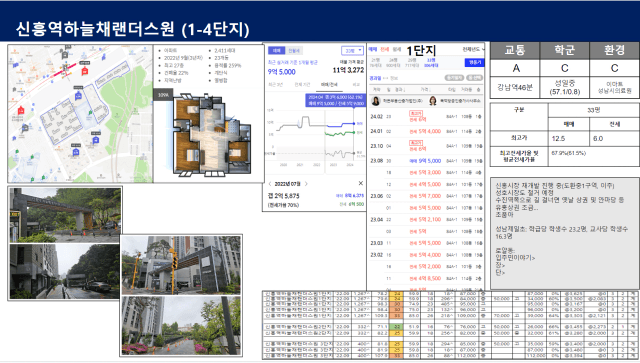The height and width of the screenshot is (363, 640).
Task: Click the red apartment marker near the station
Action: (x=84, y=71)
